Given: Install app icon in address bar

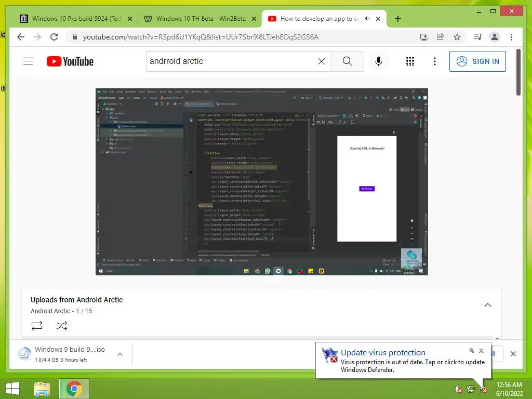Looking at the screenshot, I should (424, 37).
